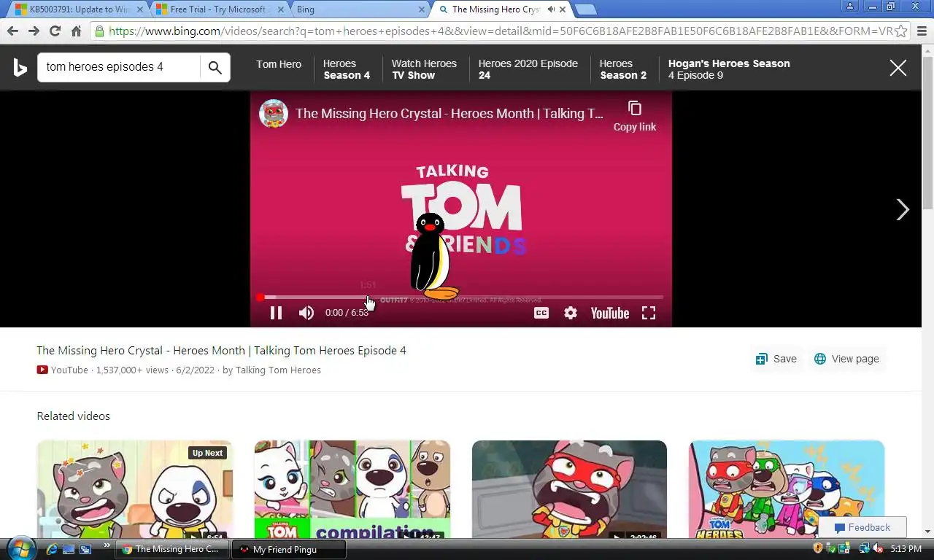This screenshot has height=560, width=934.
Task: Go back in browser
Action: [x=12, y=31]
